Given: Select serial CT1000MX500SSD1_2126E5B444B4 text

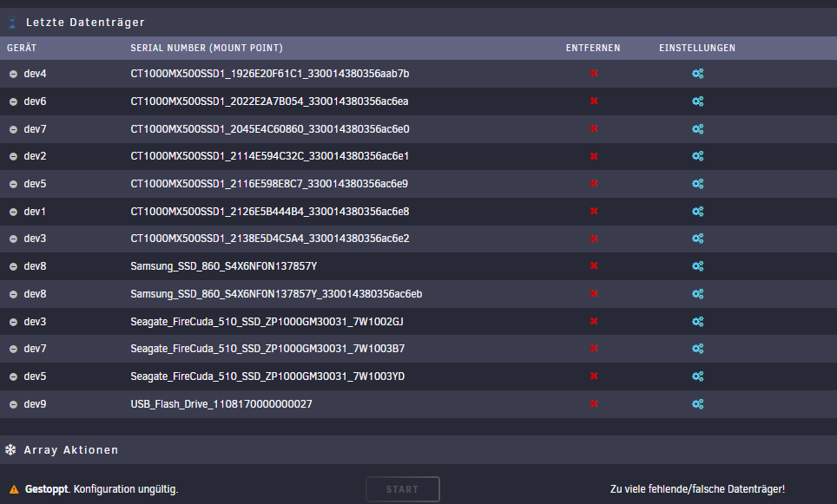Looking at the screenshot, I should [x=269, y=212].
